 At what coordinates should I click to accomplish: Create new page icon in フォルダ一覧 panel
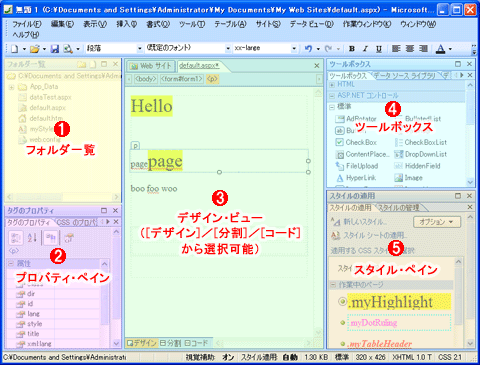point(93,64)
